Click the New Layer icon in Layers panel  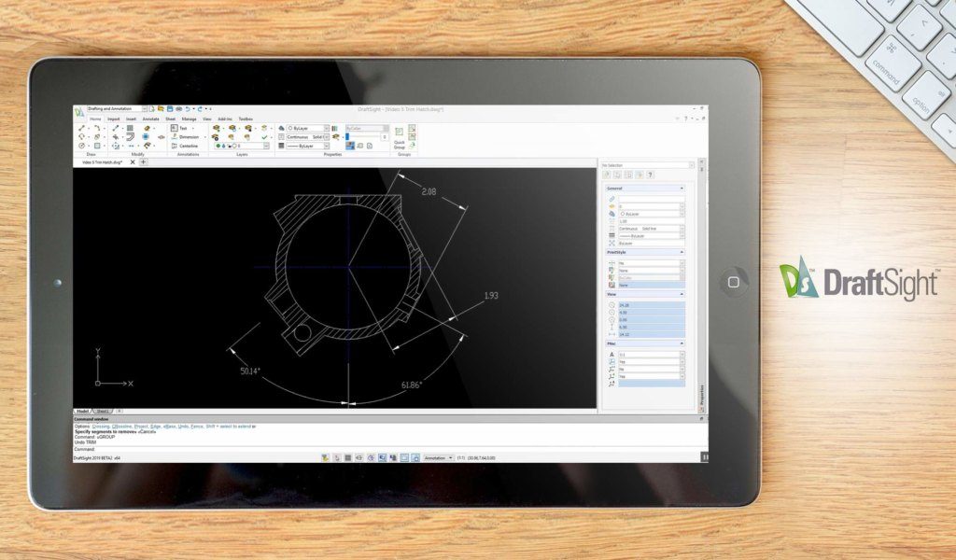coord(232,128)
